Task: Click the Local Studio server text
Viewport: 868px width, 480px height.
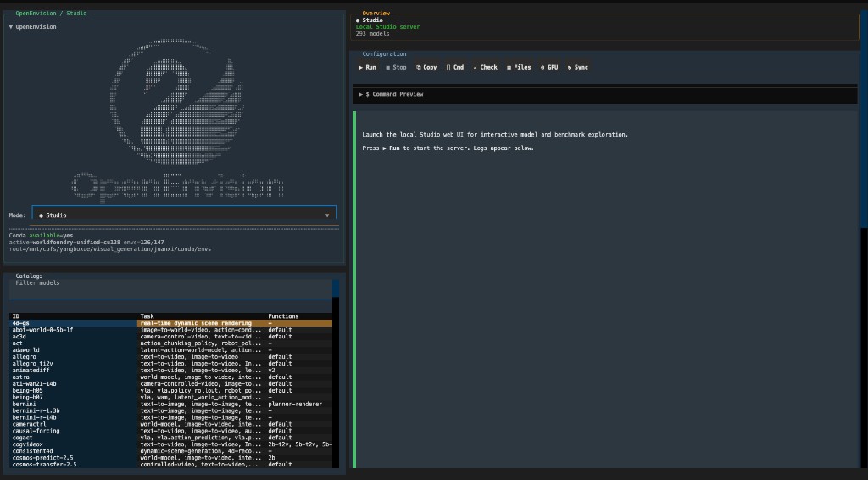Action: [387, 26]
